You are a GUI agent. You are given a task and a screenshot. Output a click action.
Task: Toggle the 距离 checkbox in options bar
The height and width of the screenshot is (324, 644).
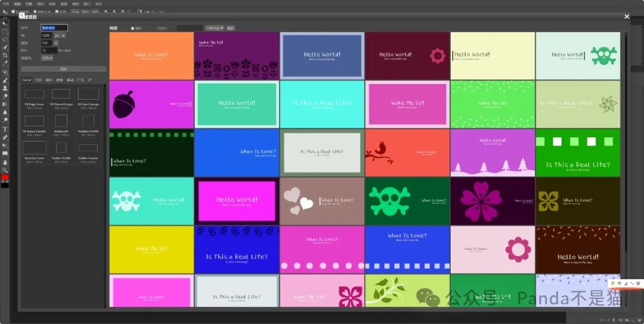(57, 11)
